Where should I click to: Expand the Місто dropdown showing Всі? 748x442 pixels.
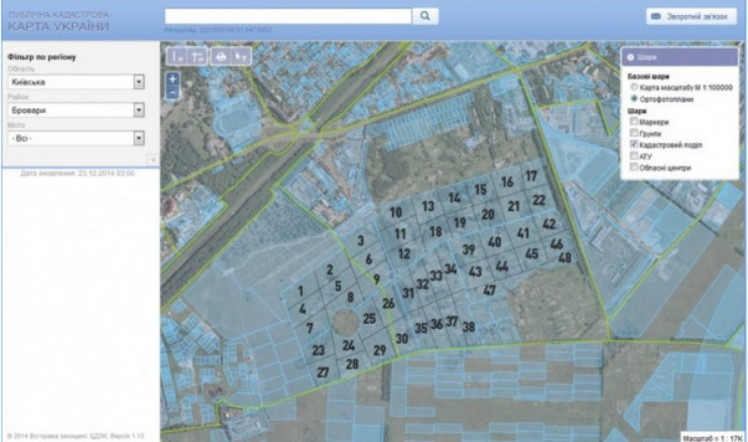pos(139,138)
